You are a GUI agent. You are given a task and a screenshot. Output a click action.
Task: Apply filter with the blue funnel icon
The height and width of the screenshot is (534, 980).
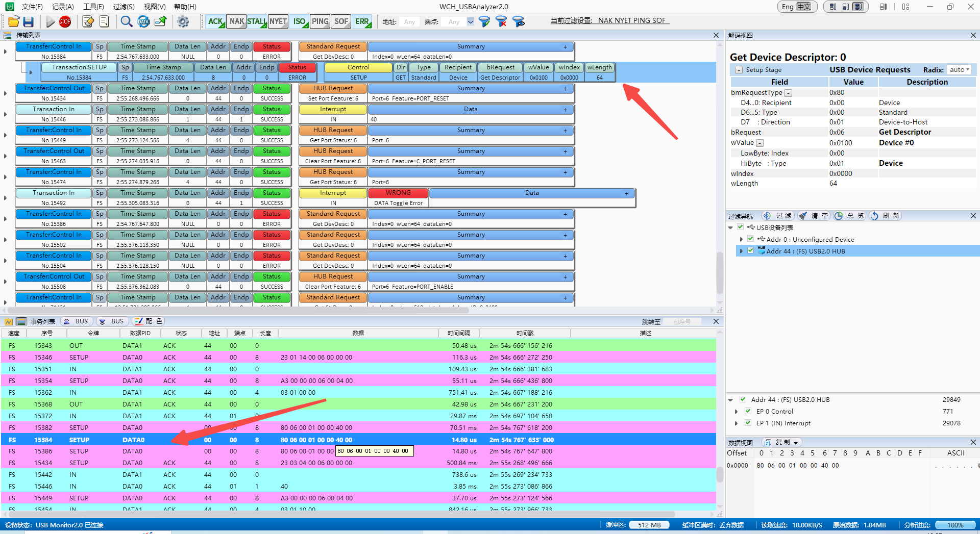(x=484, y=21)
